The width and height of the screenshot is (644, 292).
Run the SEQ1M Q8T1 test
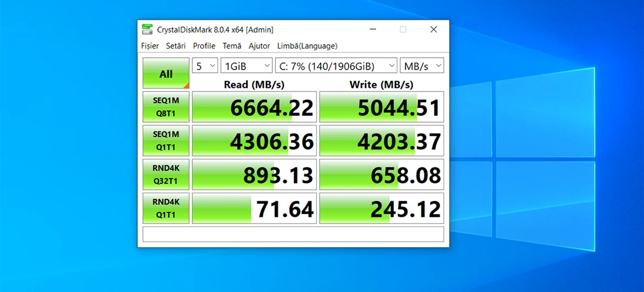pos(166,107)
